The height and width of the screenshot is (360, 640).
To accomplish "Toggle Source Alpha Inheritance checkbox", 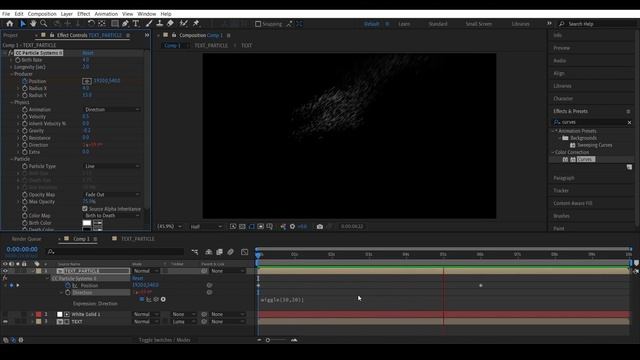I will [85, 209].
